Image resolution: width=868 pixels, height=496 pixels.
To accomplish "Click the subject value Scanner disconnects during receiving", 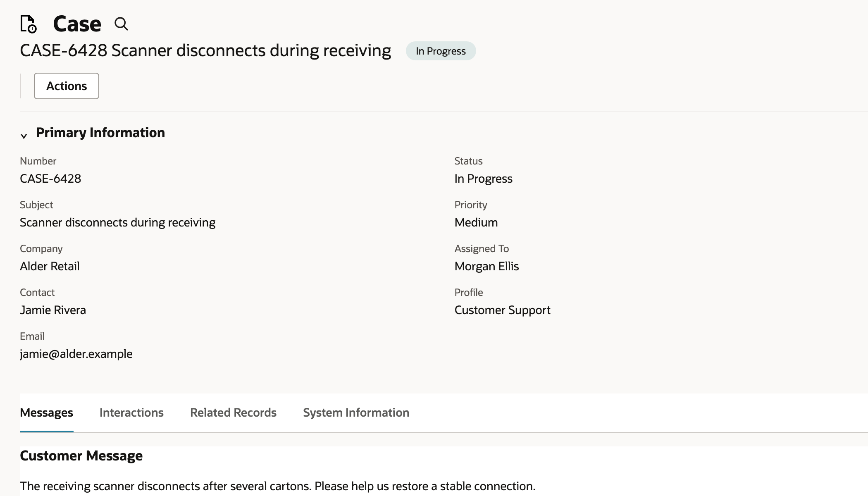I will pyautogui.click(x=118, y=222).
